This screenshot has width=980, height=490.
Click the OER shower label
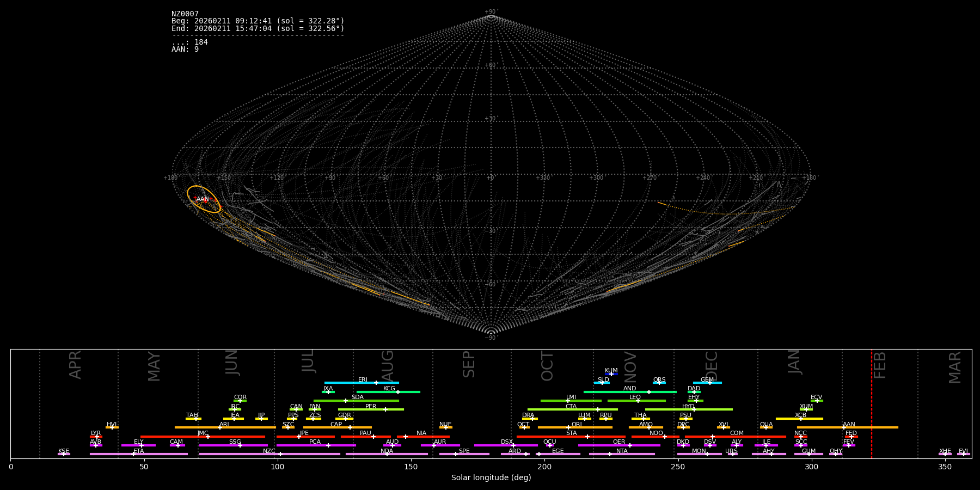619,442
